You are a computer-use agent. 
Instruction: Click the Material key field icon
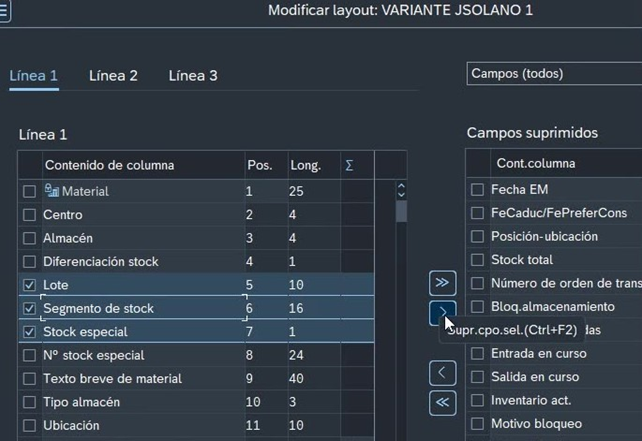(x=52, y=191)
